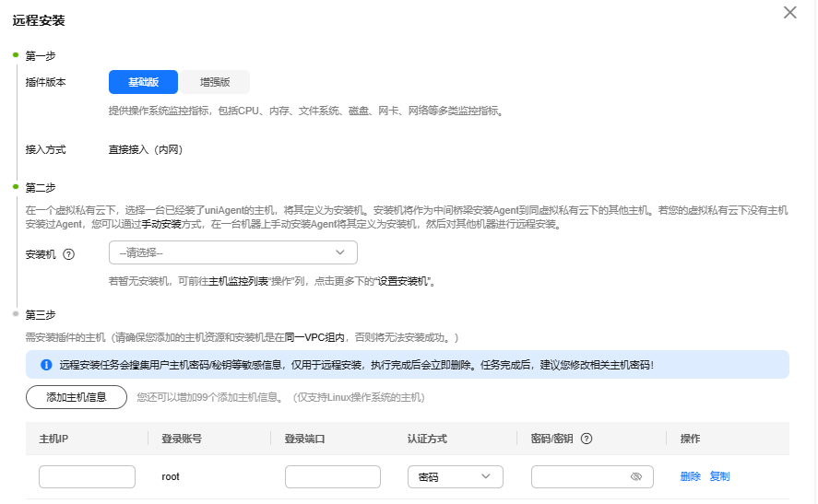The width and height of the screenshot is (818, 504).
Task: Click 删除 in the host row
Action: [x=690, y=476]
